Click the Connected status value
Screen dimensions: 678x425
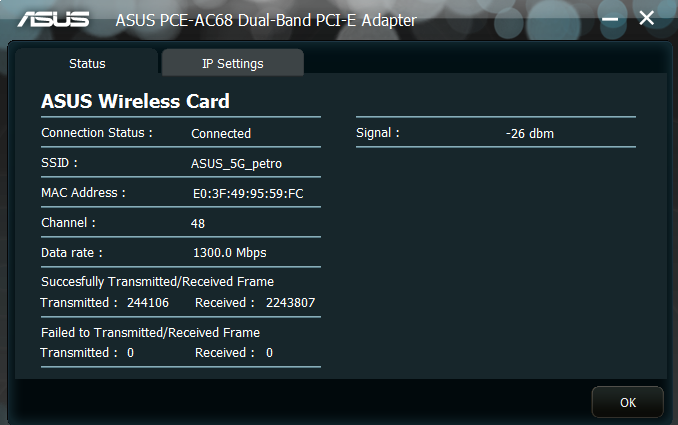(221, 133)
